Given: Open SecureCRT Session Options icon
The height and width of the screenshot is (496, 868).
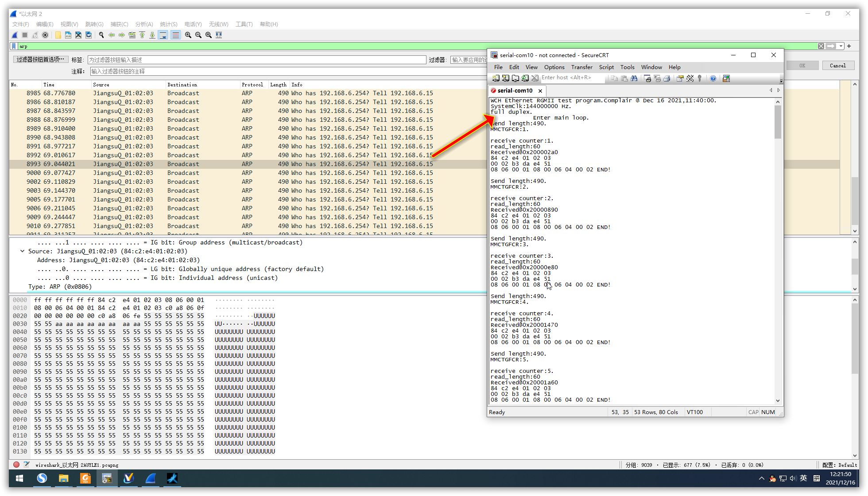Looking at the screenshot, I should tap(680, 78).
